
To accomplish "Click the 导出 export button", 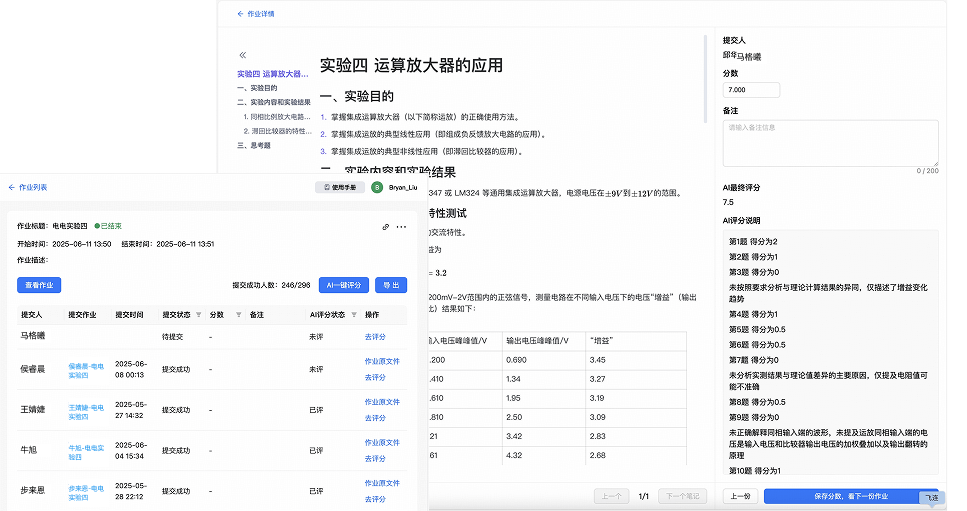I will 391,285.
